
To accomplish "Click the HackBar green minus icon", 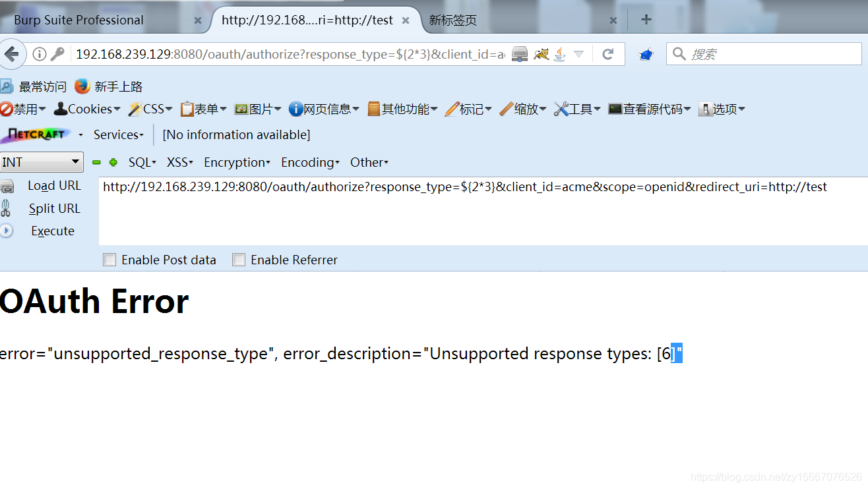I will (x=96, y=162).
